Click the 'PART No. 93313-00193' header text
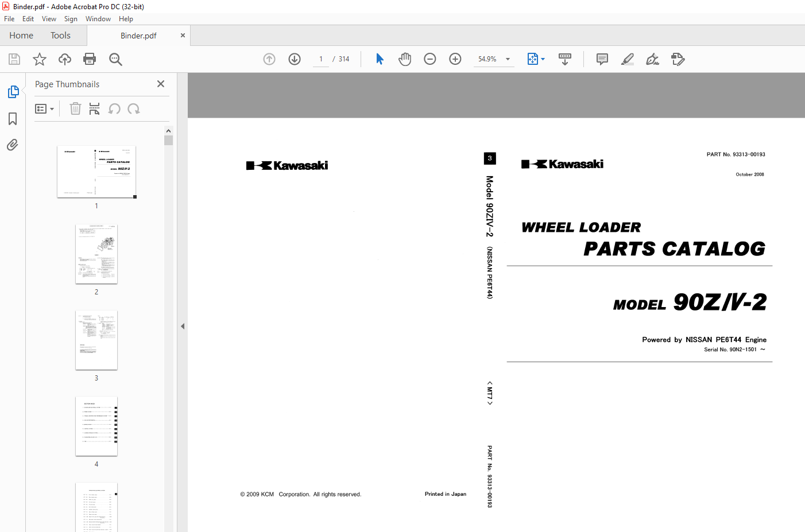 click(736, 154)
